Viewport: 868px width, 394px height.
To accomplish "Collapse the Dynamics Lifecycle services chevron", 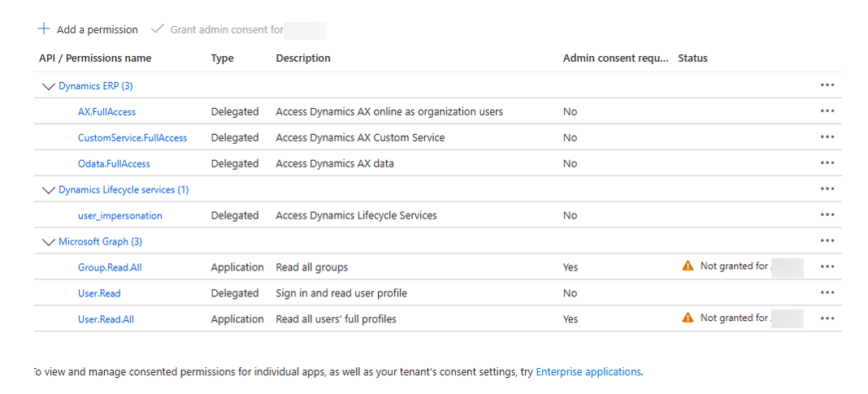I will click(49, 190).
